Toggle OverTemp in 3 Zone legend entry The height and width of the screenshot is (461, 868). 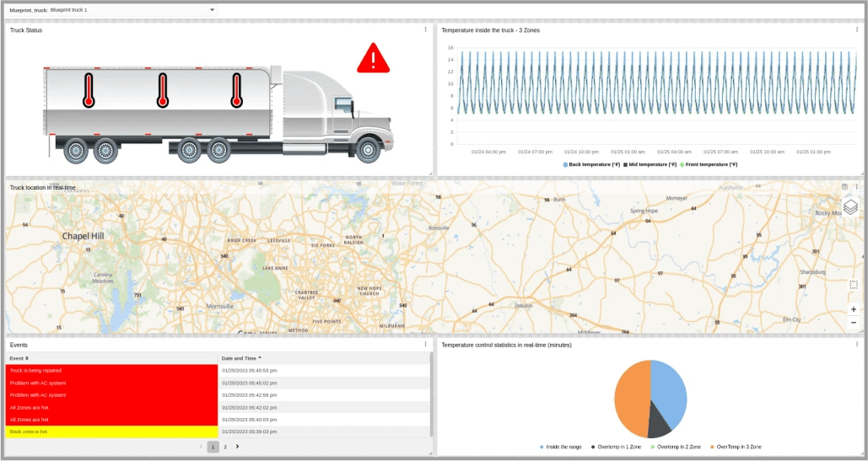pyautogui.click(x=736, y=447)
